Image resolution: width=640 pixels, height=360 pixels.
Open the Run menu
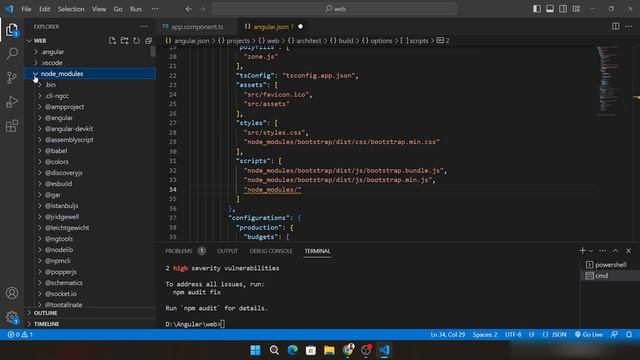[x=136, y=9]
